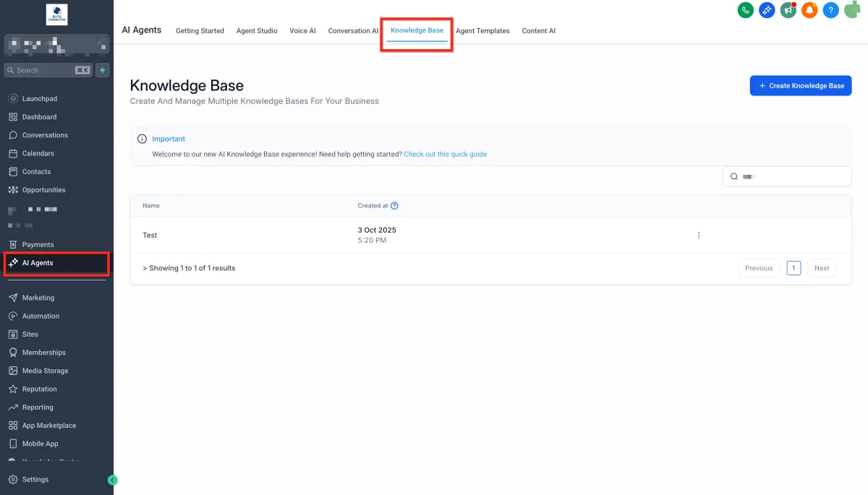Image resolution: width=868 pixels, height=495 pixels.
Task: Click the Dashboard grid icon
Action: (13, 116)
